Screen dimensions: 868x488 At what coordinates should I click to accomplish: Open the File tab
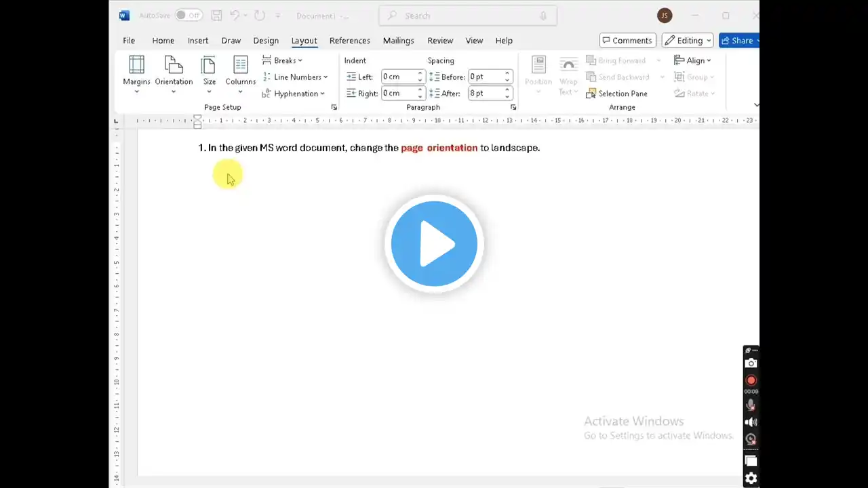click(x=129, y=41)
